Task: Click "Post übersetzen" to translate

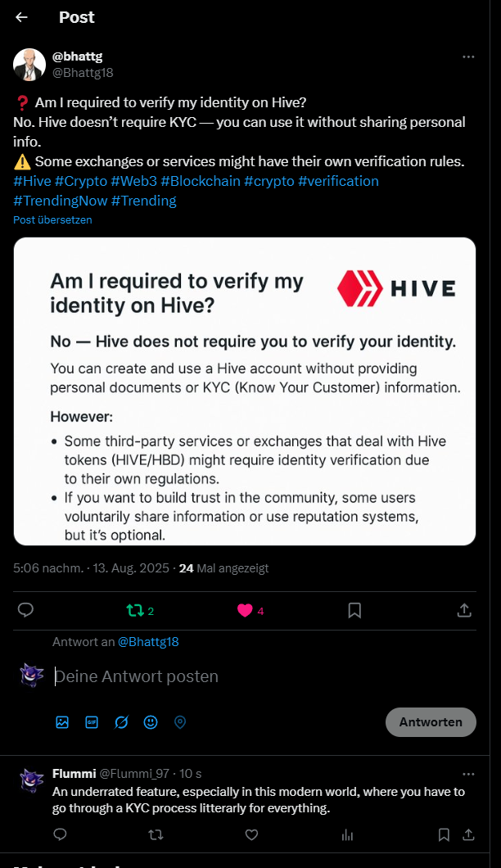Action: coord(52,220)
